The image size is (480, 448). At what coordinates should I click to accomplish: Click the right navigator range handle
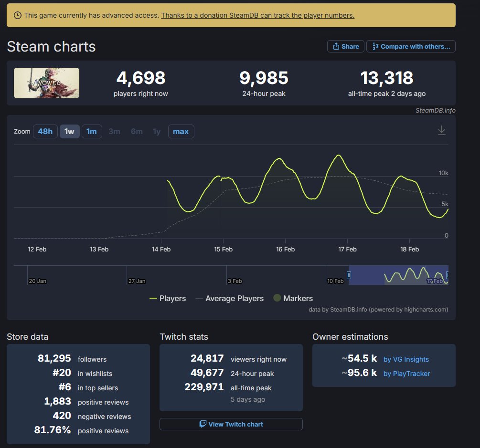coord(447,275)
